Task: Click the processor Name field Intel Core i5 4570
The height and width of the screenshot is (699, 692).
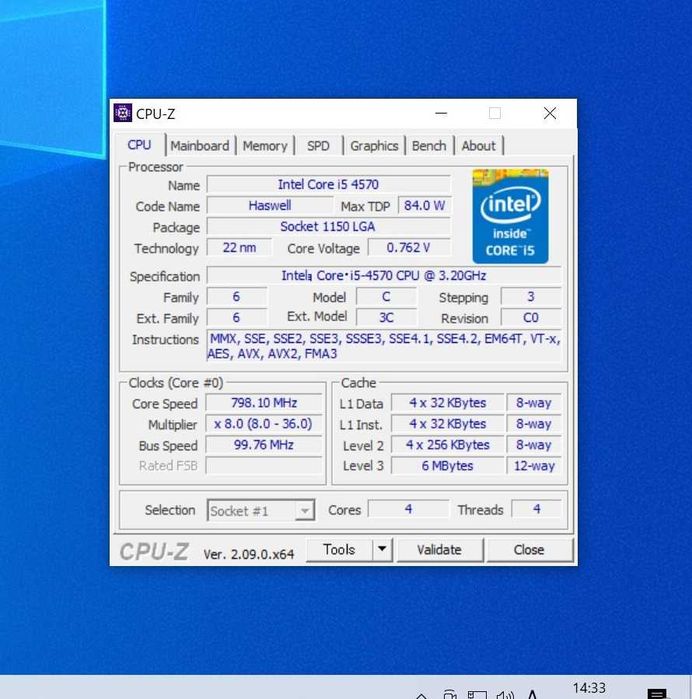Action: pyautogui.click(x=329, y=185)
